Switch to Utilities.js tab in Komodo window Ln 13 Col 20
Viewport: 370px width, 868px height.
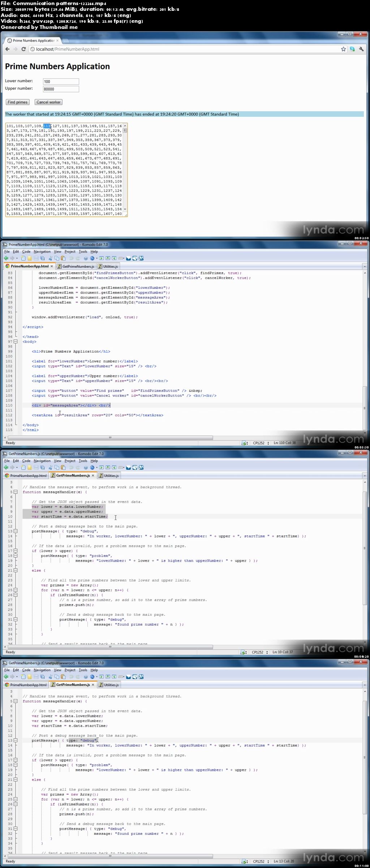tap(108, 685)
